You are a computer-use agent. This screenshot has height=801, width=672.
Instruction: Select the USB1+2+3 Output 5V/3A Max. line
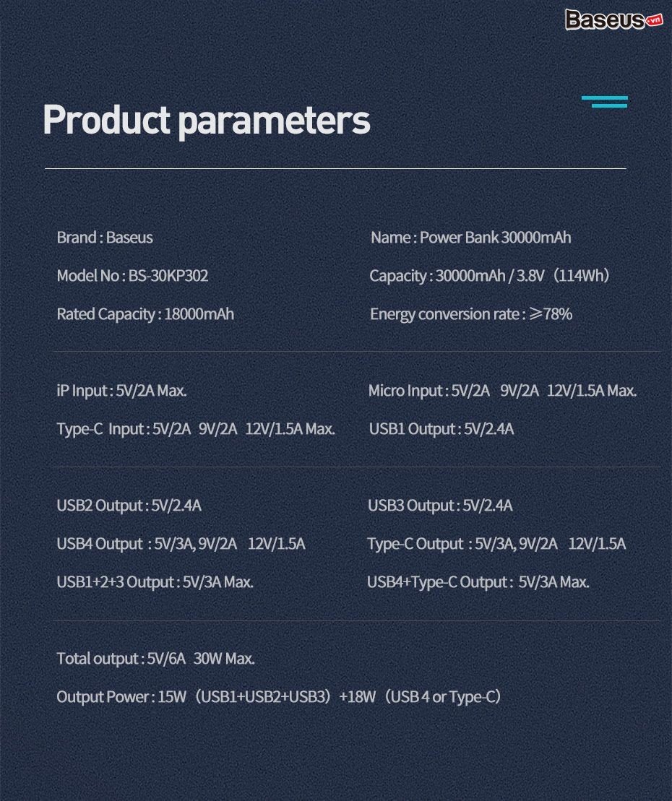pyautogui.click(x=155, y=582)
